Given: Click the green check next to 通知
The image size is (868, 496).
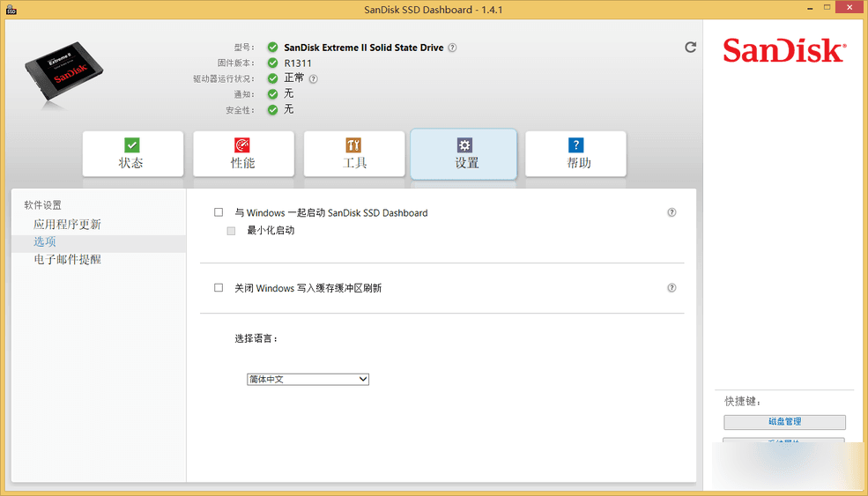Looking at the screenshot, I should (272, 94).
